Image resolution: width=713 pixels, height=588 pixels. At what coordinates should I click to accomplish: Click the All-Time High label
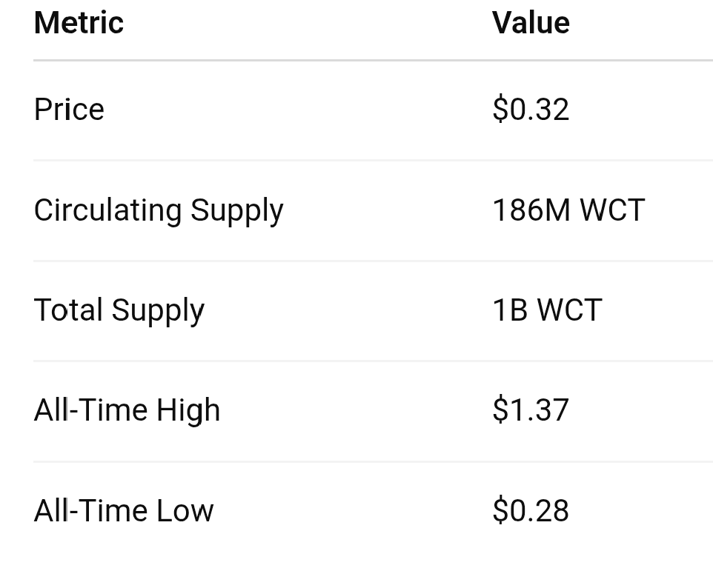tap(127, 410)
